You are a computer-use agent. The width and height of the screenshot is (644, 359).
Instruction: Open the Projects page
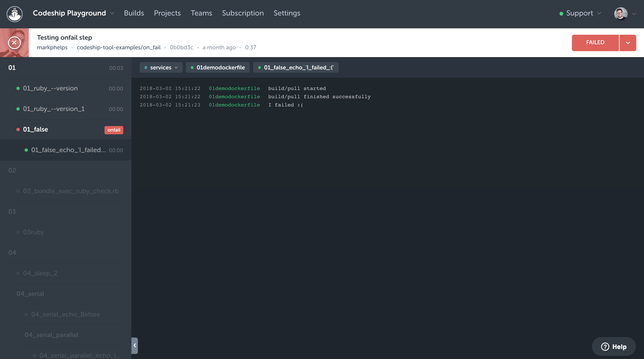pos(167,13)
